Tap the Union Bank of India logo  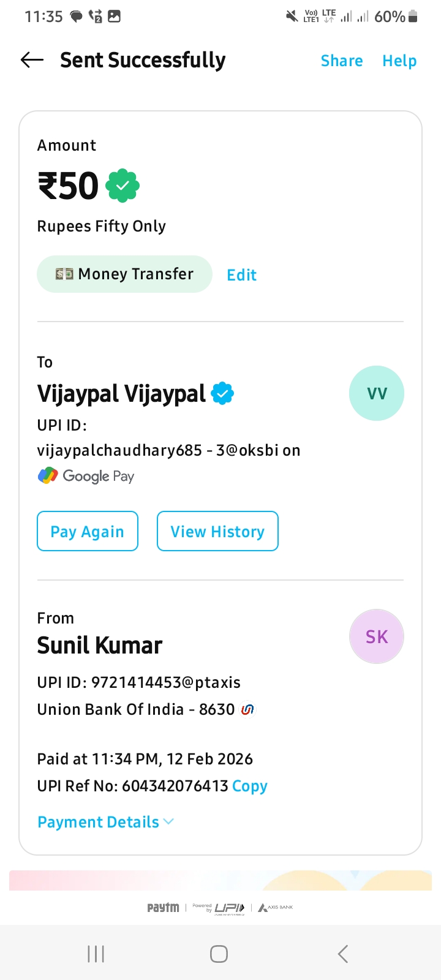[247, 709]
